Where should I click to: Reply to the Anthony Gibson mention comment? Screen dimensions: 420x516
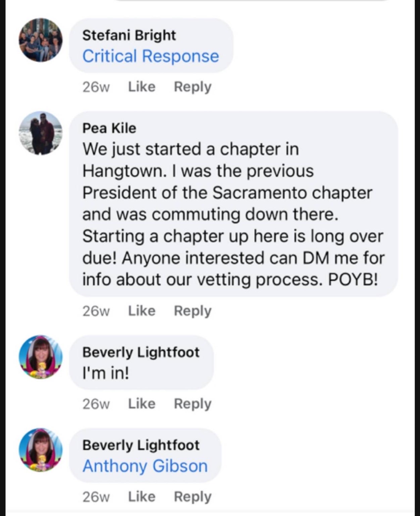192,497
